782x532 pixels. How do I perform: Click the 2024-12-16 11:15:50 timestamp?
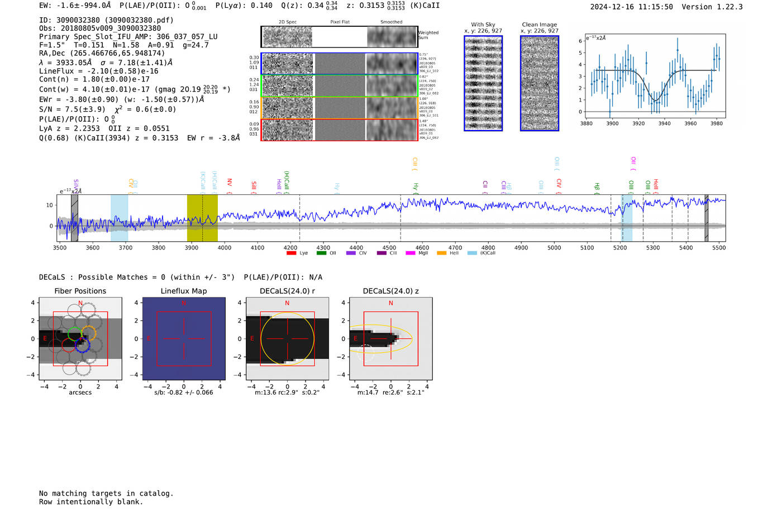point(632,7)
